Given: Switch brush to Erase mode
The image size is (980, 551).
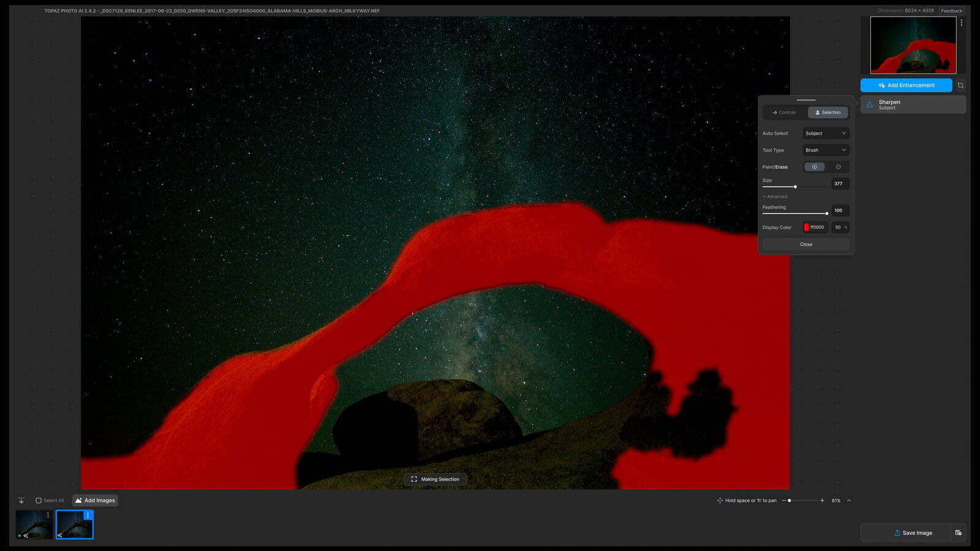Looking at the screenshot, I should tap(838, 167).
